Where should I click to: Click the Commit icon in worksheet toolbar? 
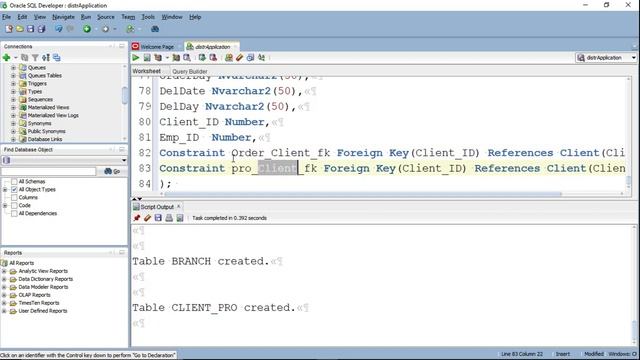tap(202, 58)
